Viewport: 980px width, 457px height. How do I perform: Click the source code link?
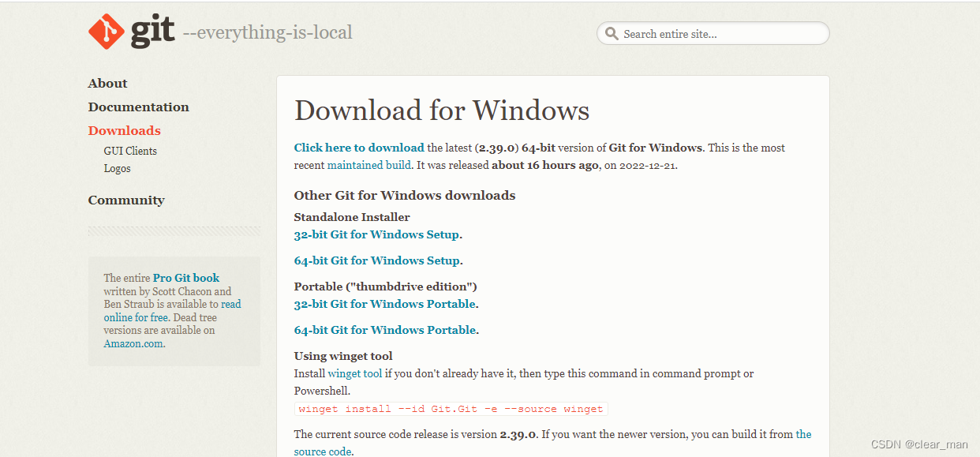(323, 451)
